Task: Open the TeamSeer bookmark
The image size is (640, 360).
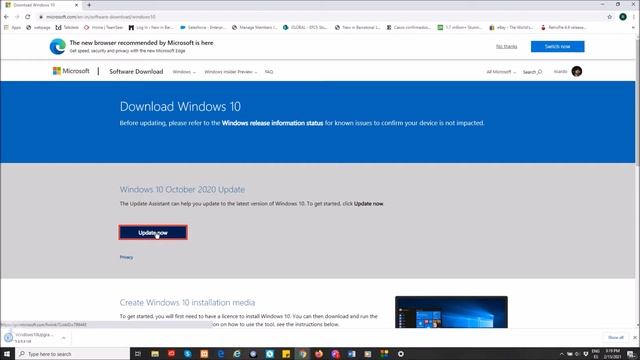Action: pyautogui.click(x=103, y=27)
